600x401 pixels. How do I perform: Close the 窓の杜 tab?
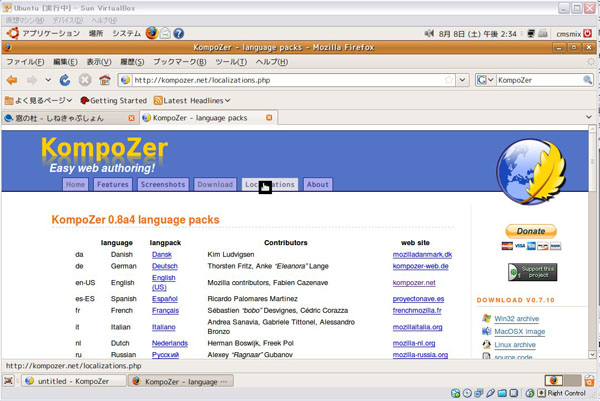coord(131,118)
